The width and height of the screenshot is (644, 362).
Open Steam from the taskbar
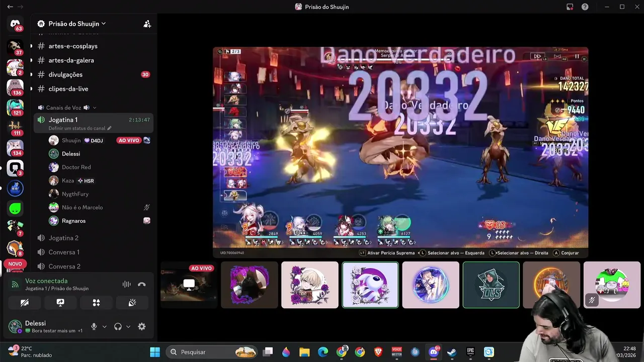[x=452, y=352]
